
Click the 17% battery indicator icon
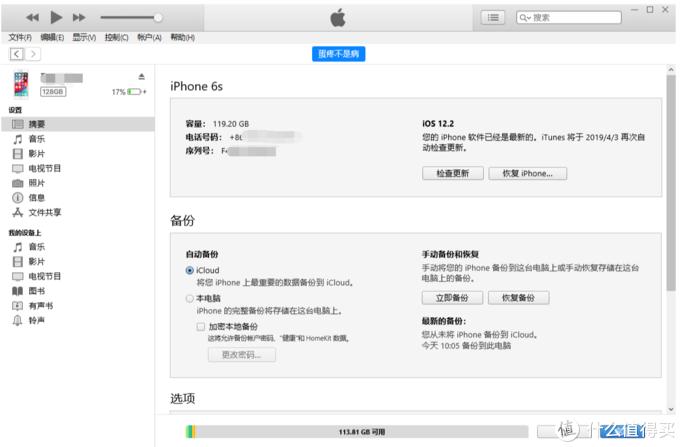click(134, 92)
